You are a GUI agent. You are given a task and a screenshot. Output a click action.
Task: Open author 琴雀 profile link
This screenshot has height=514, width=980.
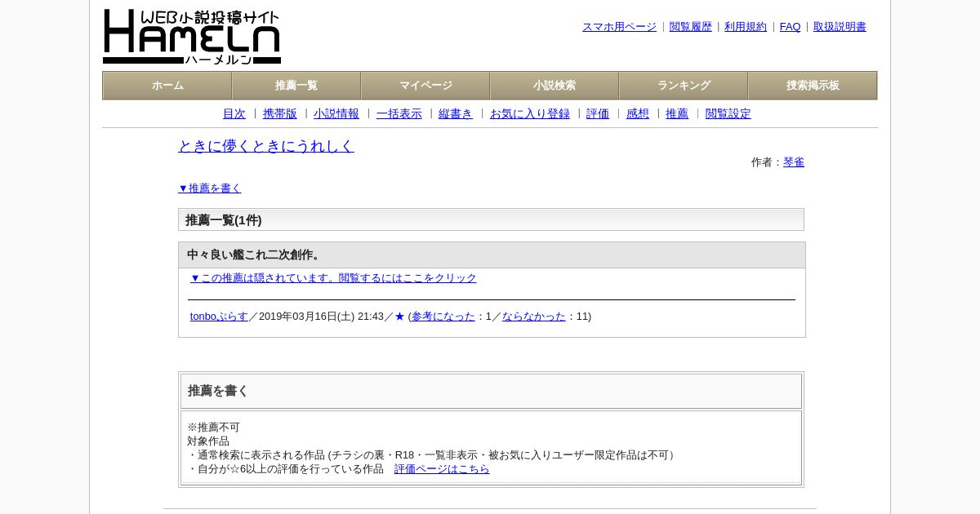(794, 162)
